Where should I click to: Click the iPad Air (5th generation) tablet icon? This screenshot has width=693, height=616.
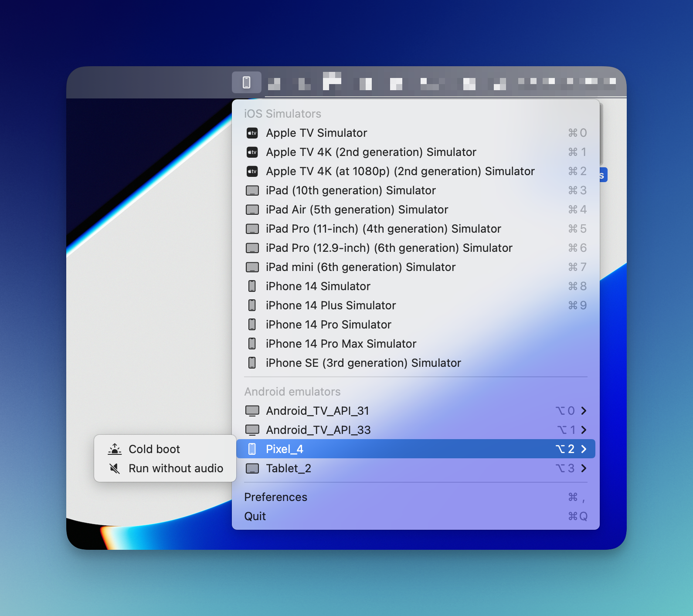252,210
